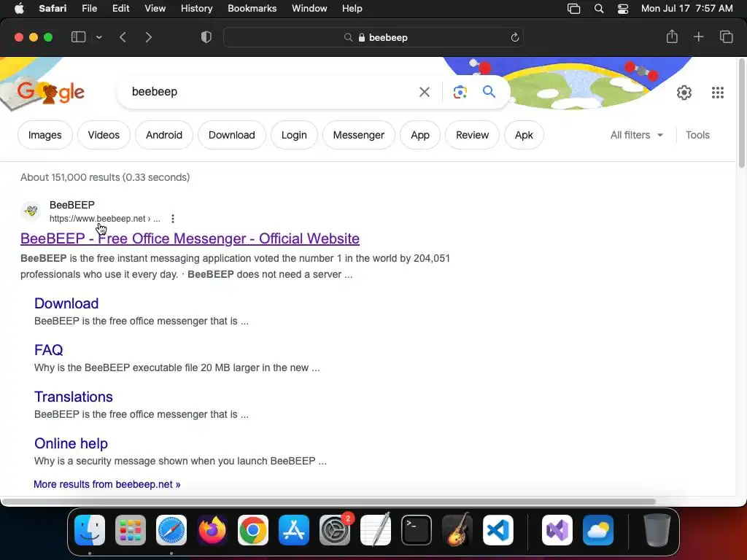Open Spotlight search in the menu bar
Viewport: 747px width, 560px height.
pyautogui.click(x=599, y=9)
